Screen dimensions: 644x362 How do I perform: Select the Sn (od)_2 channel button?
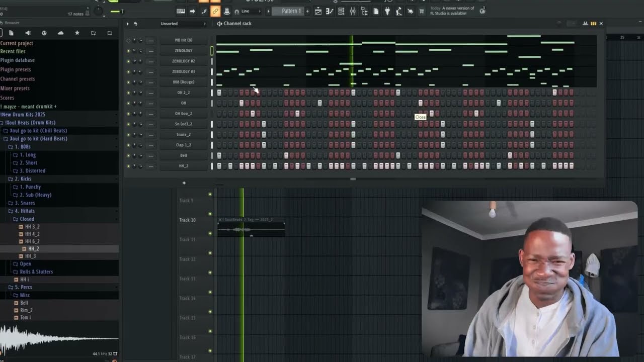(183, 124)
